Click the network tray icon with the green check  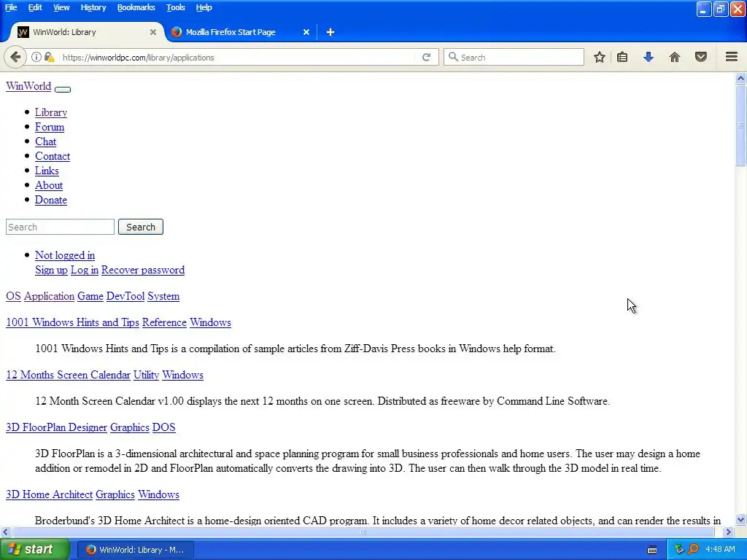(x=679, y=550)
